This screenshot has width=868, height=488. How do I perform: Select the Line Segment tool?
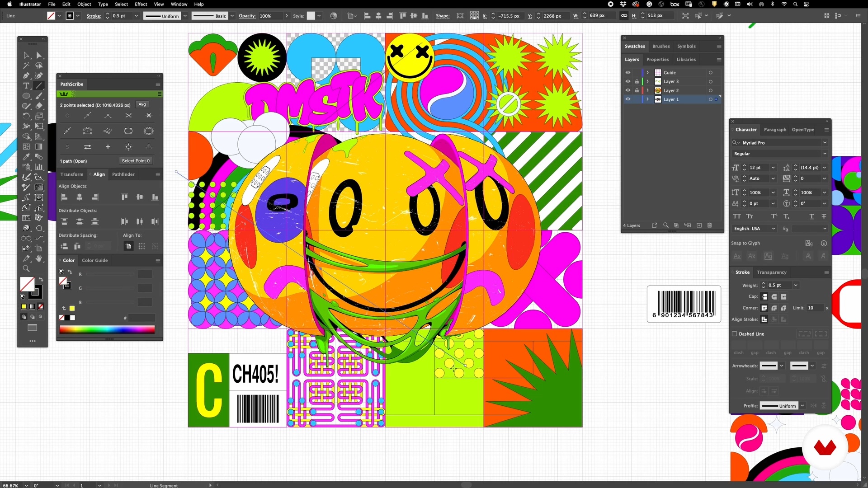[x=39, y=85]
